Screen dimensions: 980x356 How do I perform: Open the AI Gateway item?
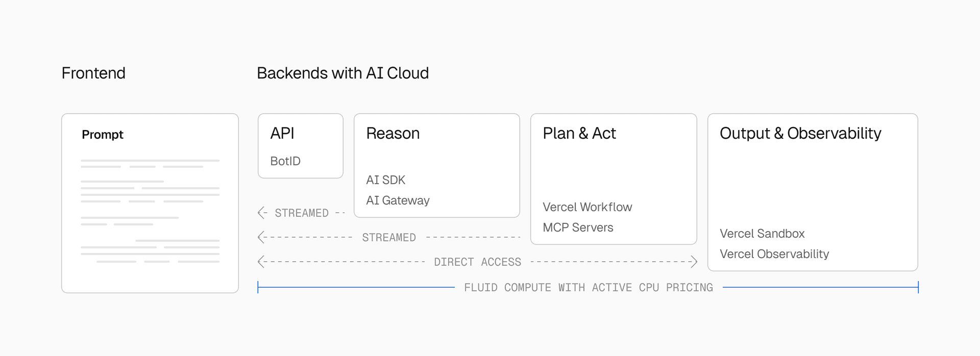[x=398, y=200]
